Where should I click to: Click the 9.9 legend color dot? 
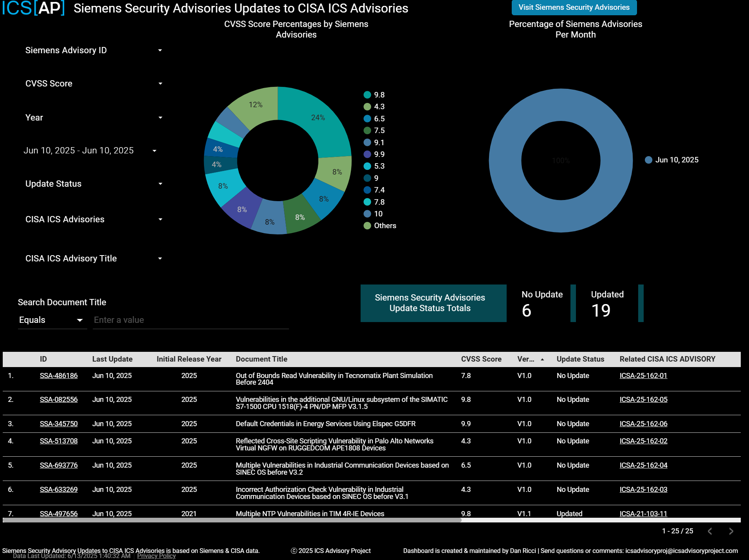pos(367,154)
